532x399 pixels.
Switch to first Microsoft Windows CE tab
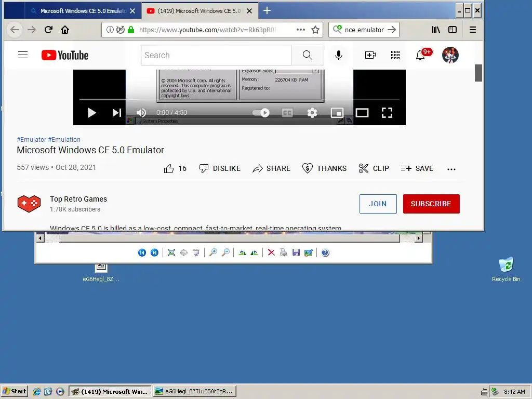[x=83, y=11]
